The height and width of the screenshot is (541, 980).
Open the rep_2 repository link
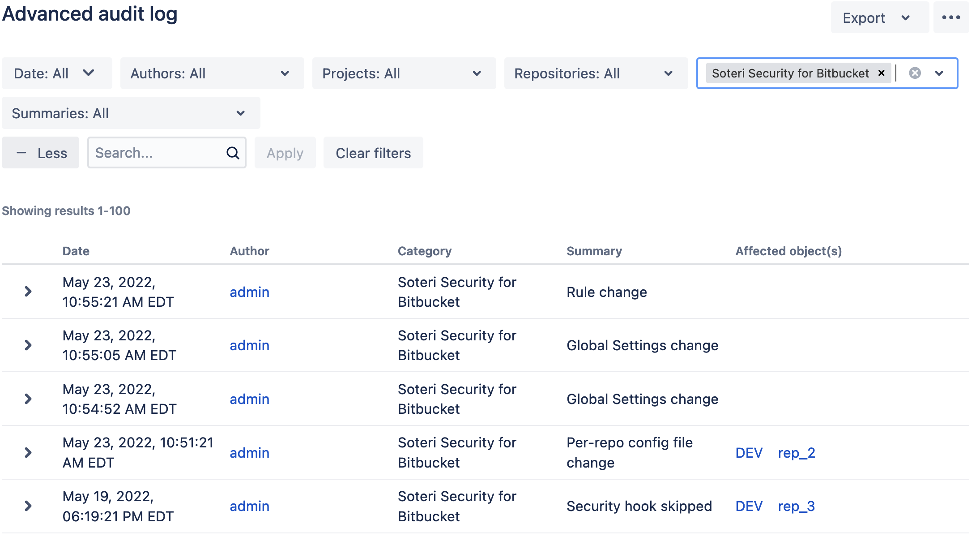(x=796, y=453)
